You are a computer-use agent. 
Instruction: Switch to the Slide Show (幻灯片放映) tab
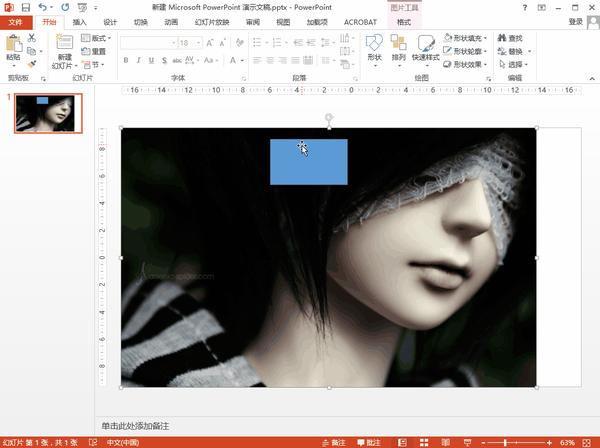(212, 22)
